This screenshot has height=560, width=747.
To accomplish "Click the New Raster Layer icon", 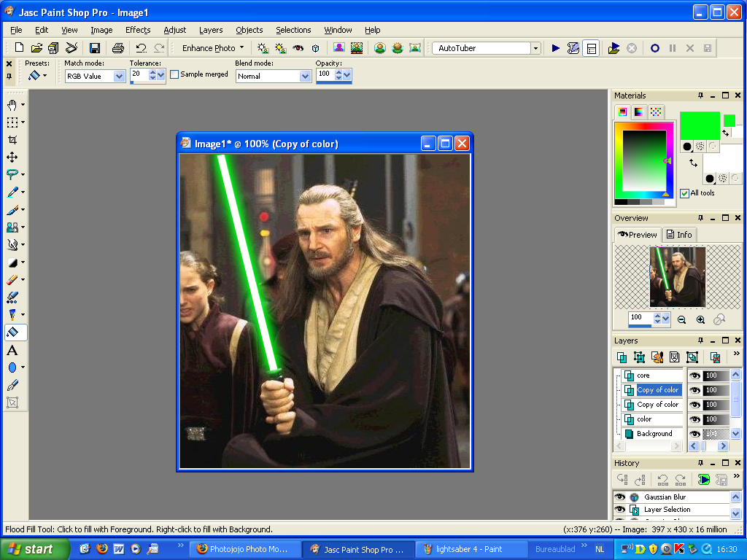I will click(622, 357).
